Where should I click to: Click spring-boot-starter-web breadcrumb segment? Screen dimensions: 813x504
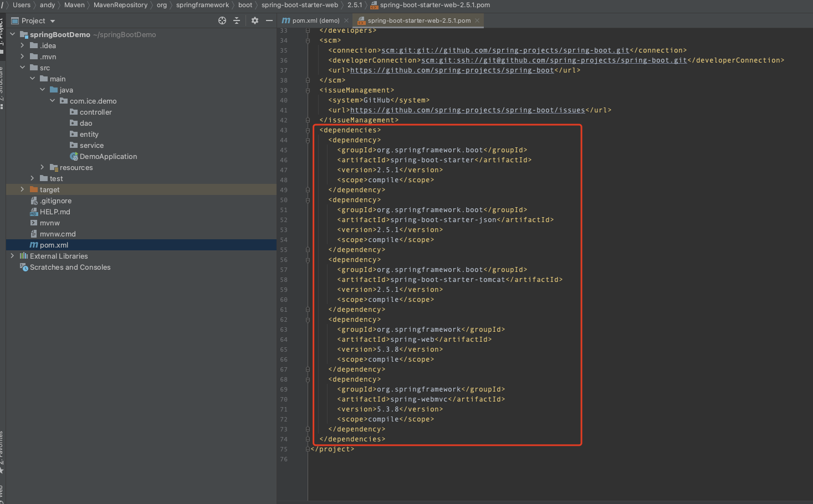tap(299, 5)
